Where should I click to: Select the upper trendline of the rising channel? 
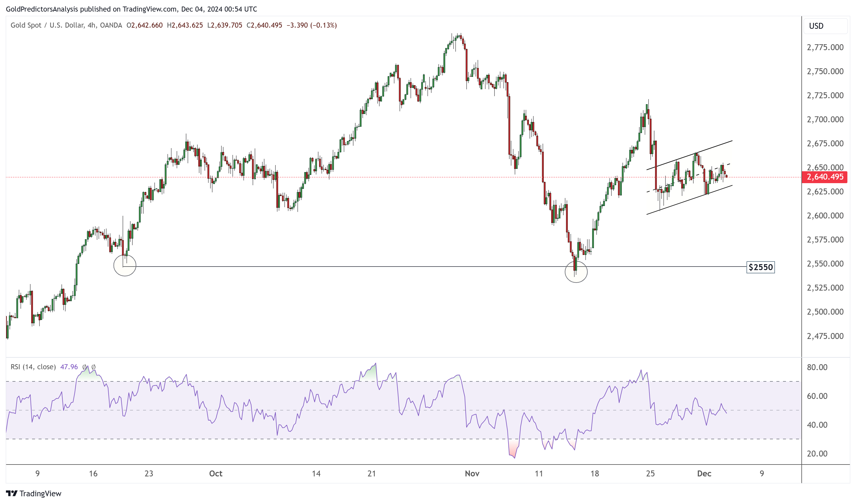pyautogui.click(x=689, y=155)
